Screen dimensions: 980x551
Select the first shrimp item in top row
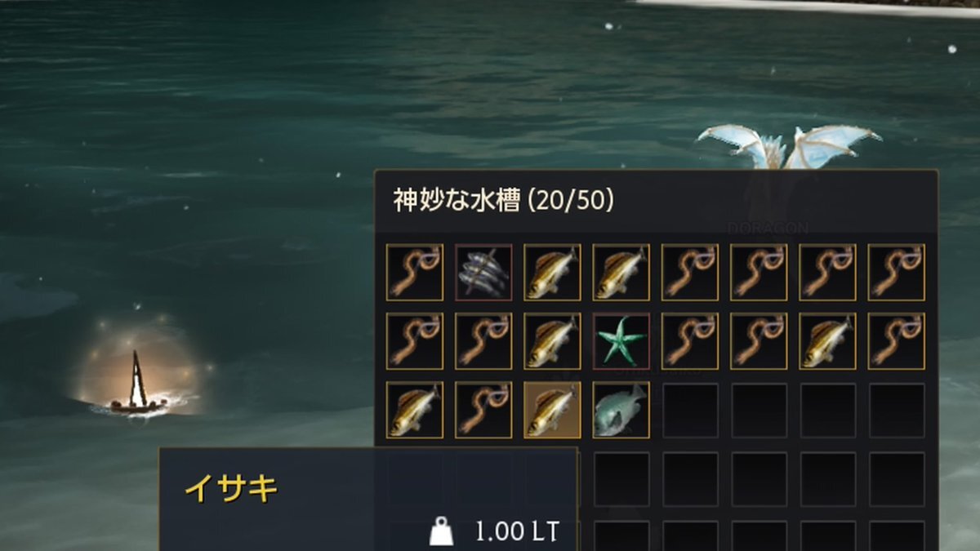click(x=415, y=273)
